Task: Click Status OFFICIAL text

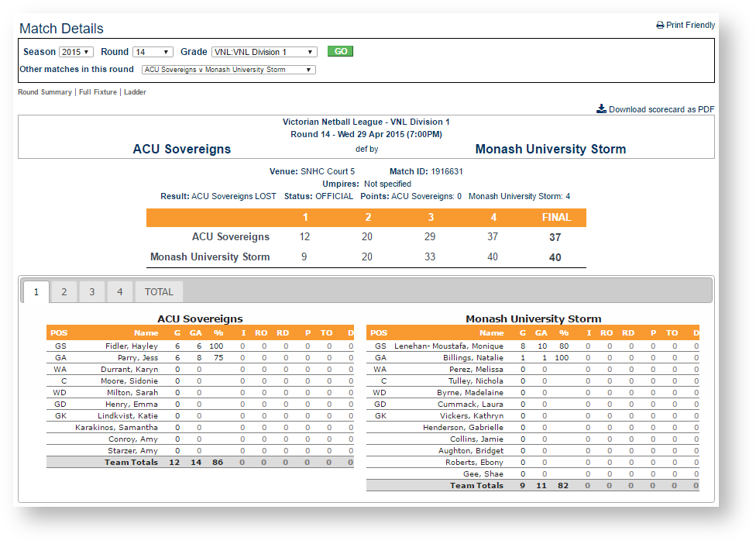Action: 318,196
